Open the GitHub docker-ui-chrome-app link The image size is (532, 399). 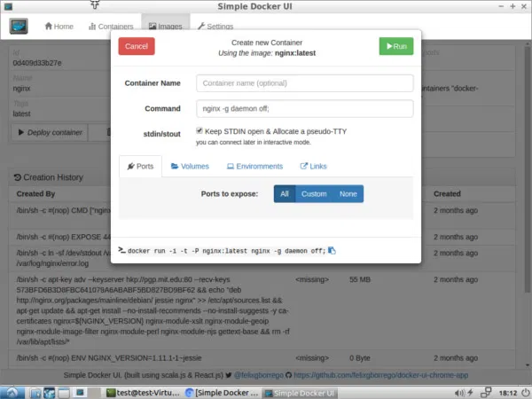(380, 375)
